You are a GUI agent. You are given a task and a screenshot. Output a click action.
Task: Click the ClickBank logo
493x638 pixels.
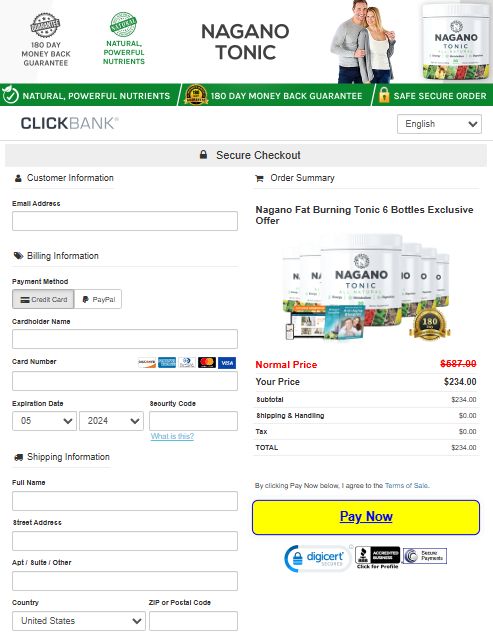pyautogui.click(x=70, y=124)
